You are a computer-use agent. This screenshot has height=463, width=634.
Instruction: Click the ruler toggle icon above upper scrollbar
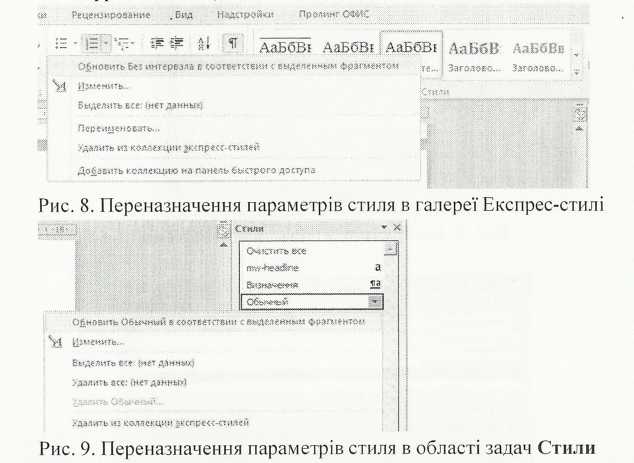[x=580, y=113]
